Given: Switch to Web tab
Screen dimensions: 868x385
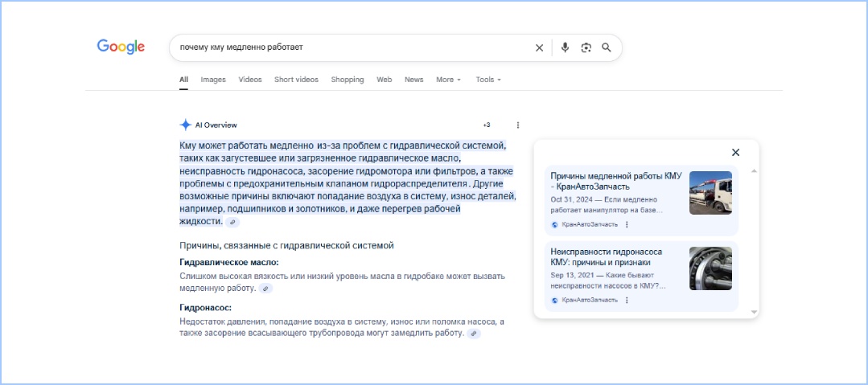Looking at the screenshot, I should click(385, 80).
